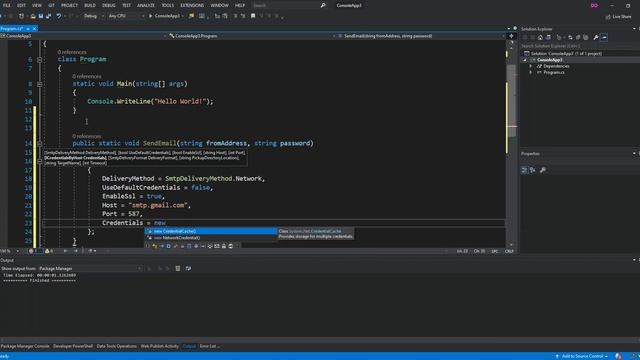
Task: Select Dependencies in Solution Explorer
Action: click(x=556, y=66)
